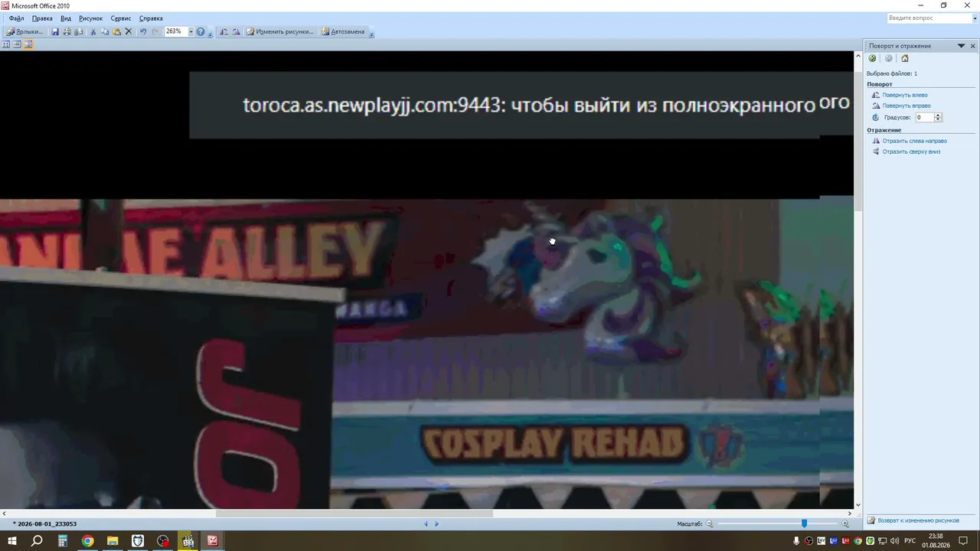Click Повернуть вправо link
The height and width of the screenshot is (551, 980).
(906, 106)
